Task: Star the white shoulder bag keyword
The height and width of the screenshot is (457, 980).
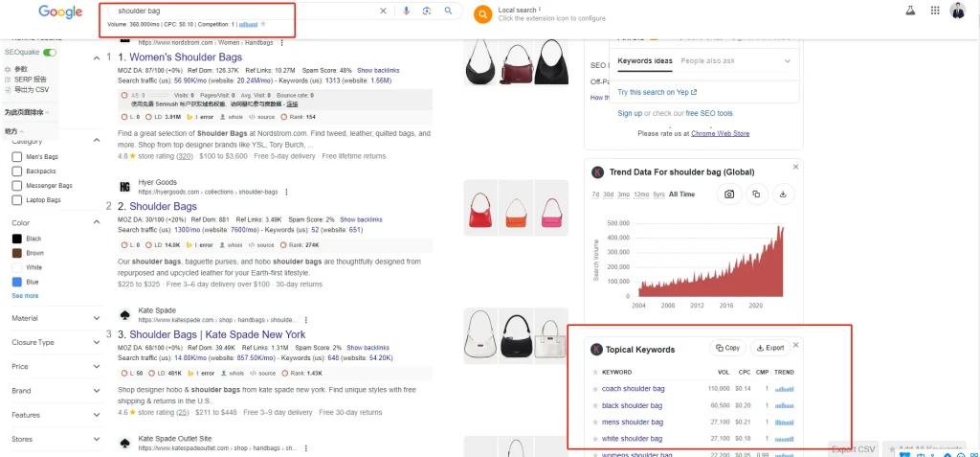Action: coord(595,439)
